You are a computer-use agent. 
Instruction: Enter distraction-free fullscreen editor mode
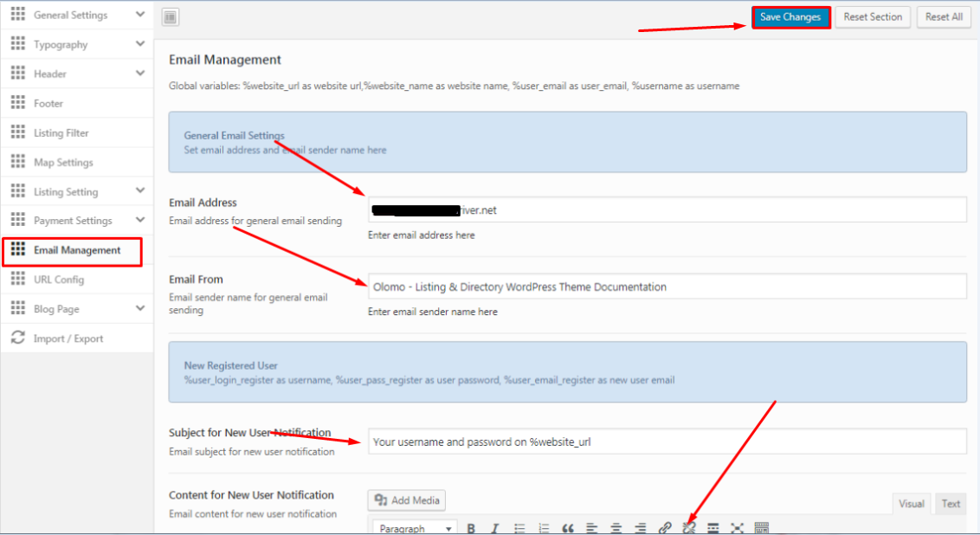(738, 528)
